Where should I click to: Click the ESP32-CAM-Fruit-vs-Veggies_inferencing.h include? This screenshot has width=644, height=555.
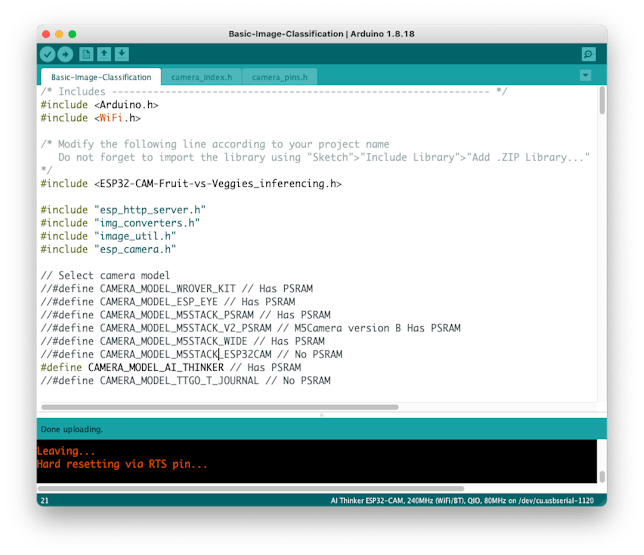tap(191, 184)
